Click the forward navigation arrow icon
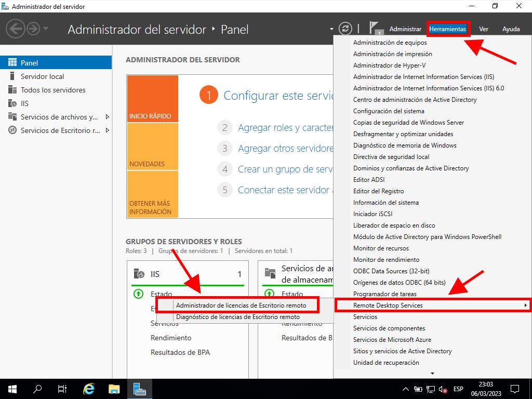Image resolution: width=532 pixels, height=399 pixels. click(33, 29)
